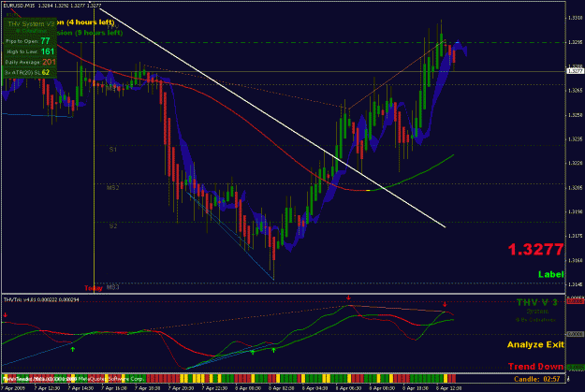Image resolution: width=585 pixels, height=392 pixels.
Task: Click the '3x ATR(20) SL' value 62
Action: tap(46, 72)
